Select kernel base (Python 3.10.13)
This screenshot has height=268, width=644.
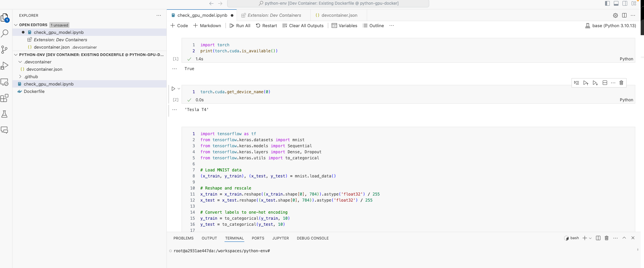pos(611,25)
